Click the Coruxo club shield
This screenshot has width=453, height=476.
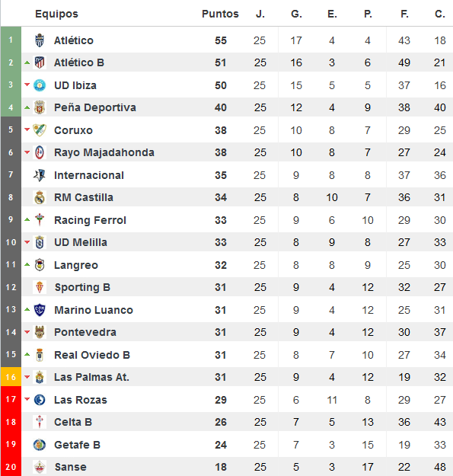[40, 130]
